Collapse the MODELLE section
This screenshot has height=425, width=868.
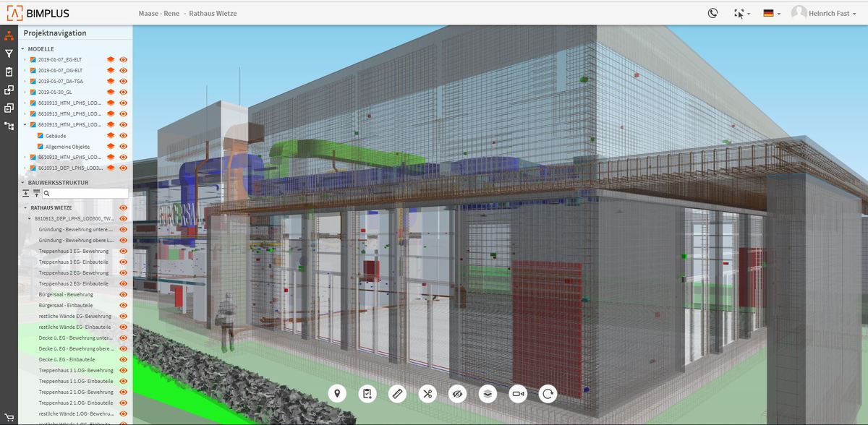pyautogui.click(x=22, y=49)
